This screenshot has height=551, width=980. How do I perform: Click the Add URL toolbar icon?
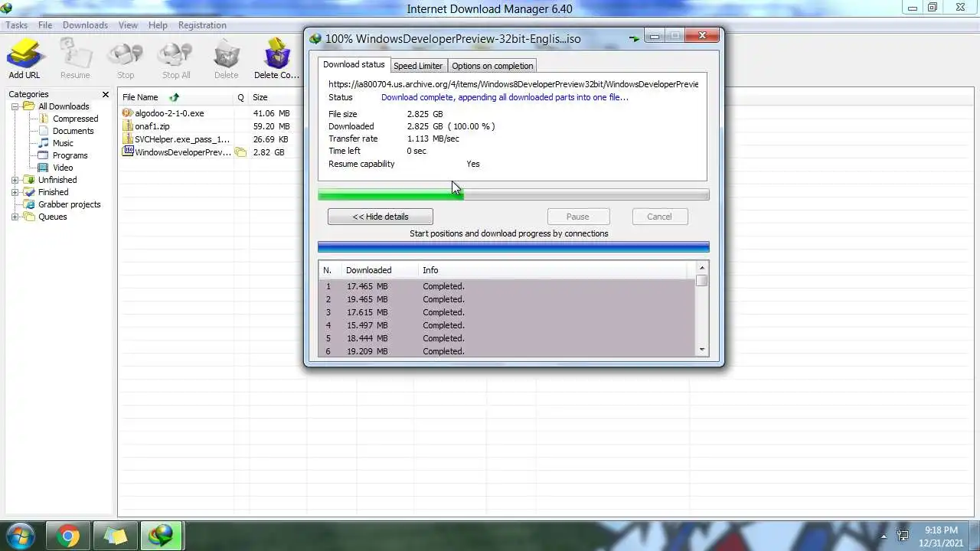click(x=24, y=60)
